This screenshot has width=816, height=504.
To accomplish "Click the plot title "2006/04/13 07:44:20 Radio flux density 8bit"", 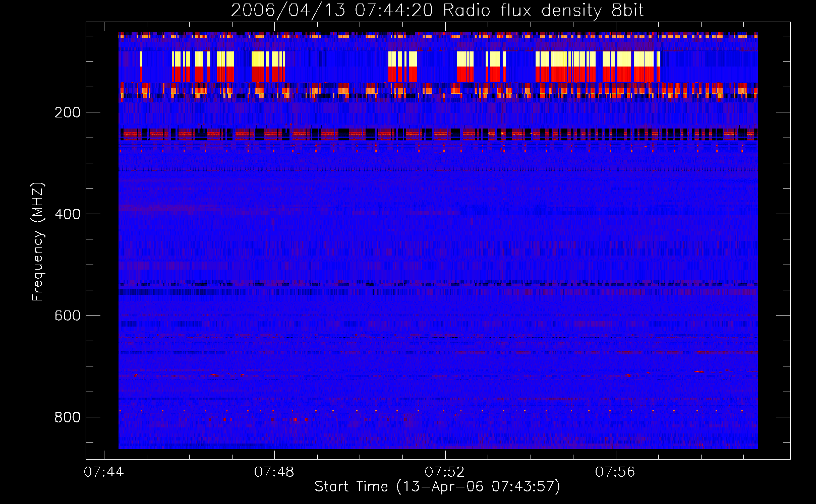I will (x=437, y=11).
